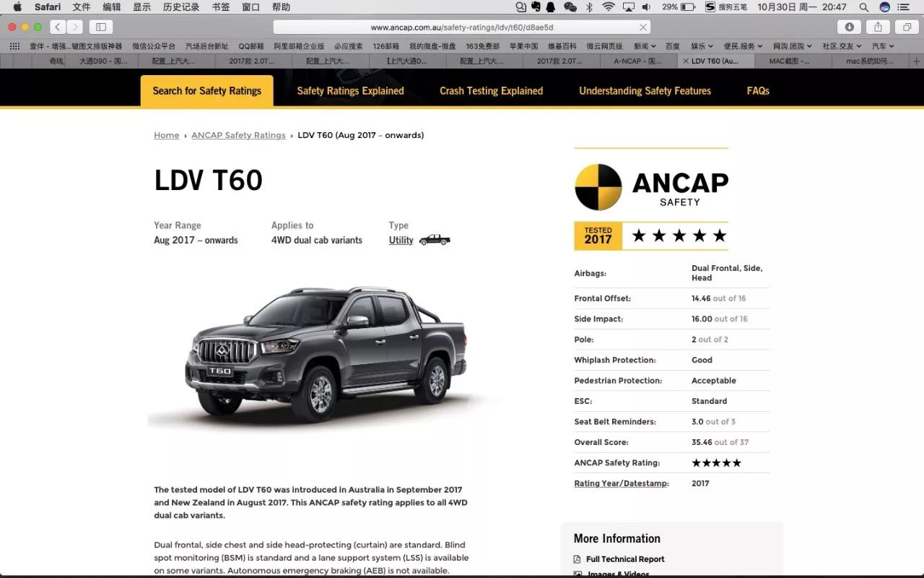
Task: Open the Safari application menu
Action: point(48,7)
